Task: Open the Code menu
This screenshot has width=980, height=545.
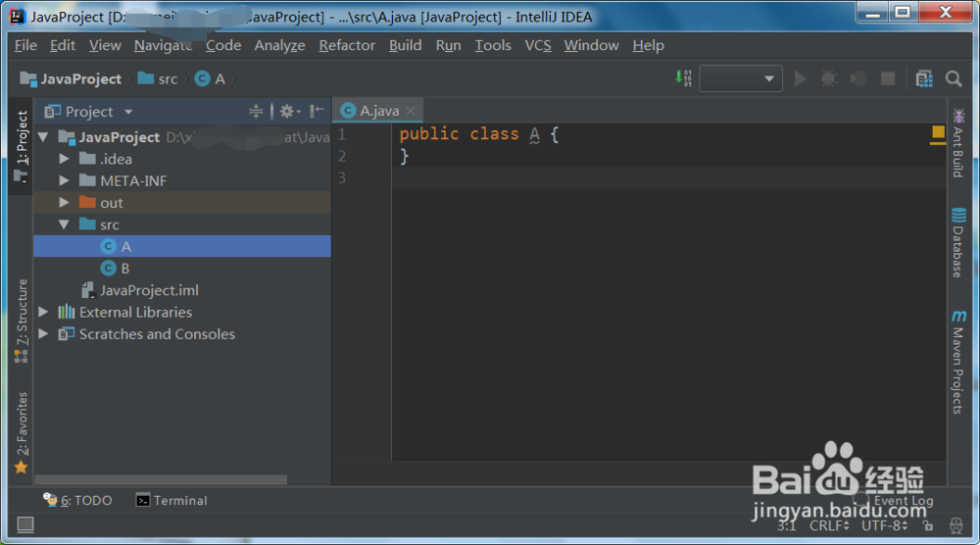Action: pyautogui.click(x=223, y=46)
